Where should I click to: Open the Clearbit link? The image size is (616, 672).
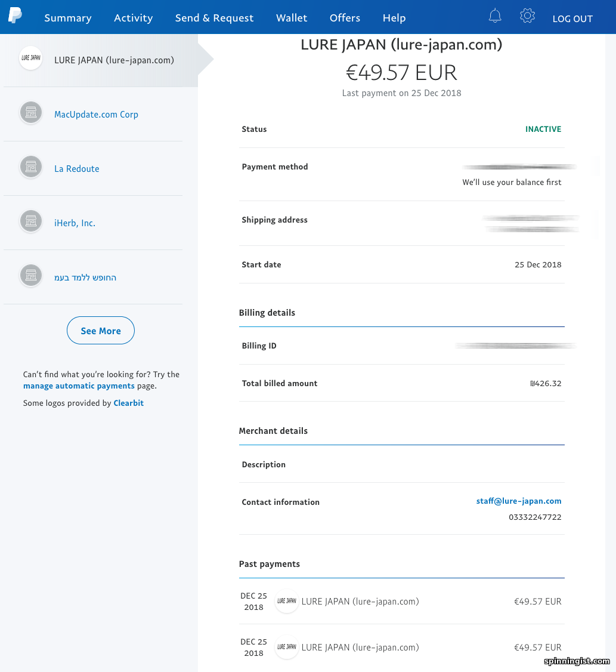(x=128, y=403)
